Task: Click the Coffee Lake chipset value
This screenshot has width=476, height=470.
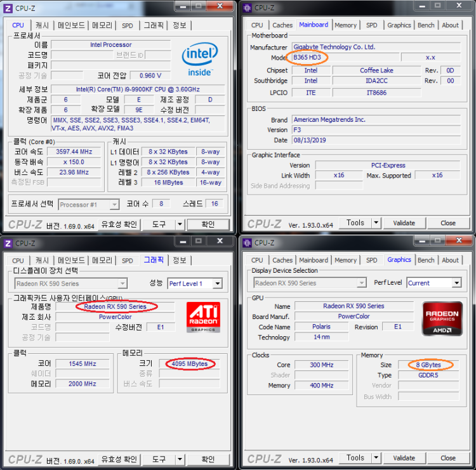Action: pyautogui.click(x=377, y=70)
